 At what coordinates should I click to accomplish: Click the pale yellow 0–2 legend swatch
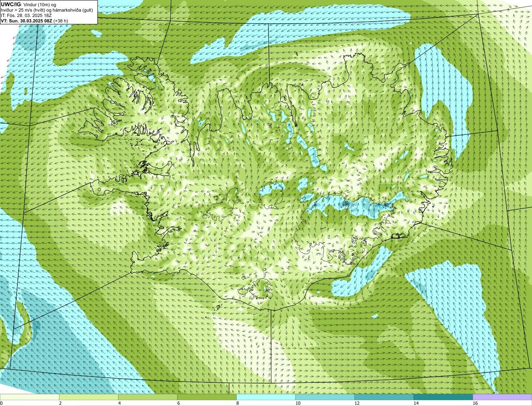coord(30,397)
